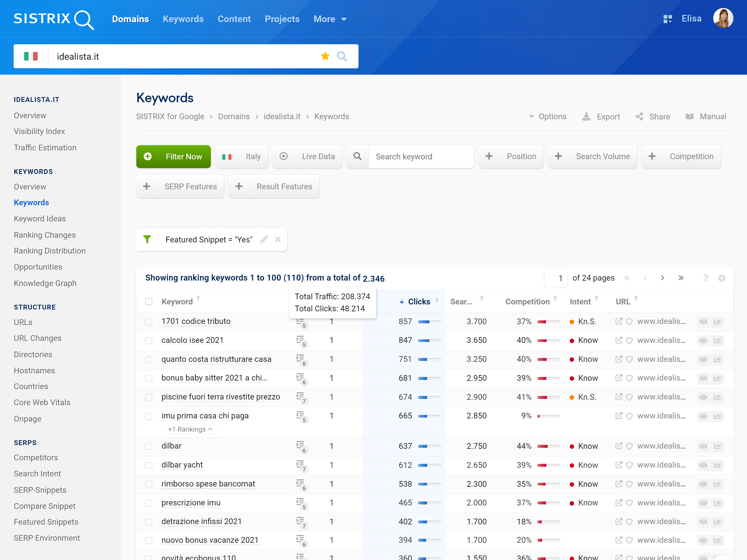Go to next page arrow
Screen dimensions: 747x560
[663, 278]
